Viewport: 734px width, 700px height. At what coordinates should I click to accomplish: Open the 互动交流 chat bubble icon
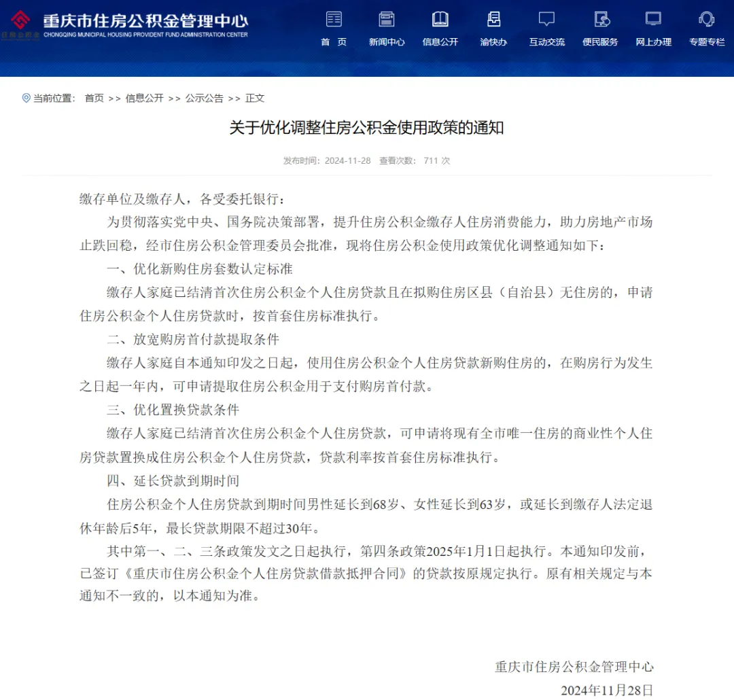(546, 19)
